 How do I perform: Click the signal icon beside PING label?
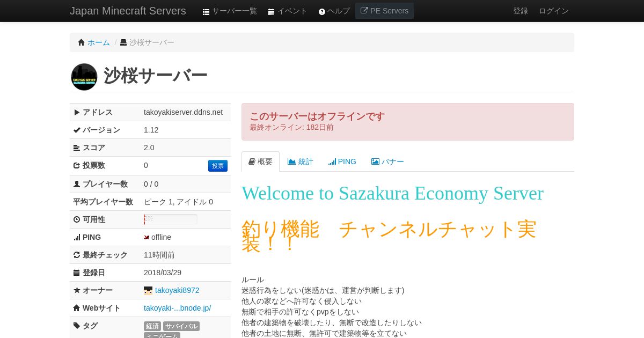77,237
